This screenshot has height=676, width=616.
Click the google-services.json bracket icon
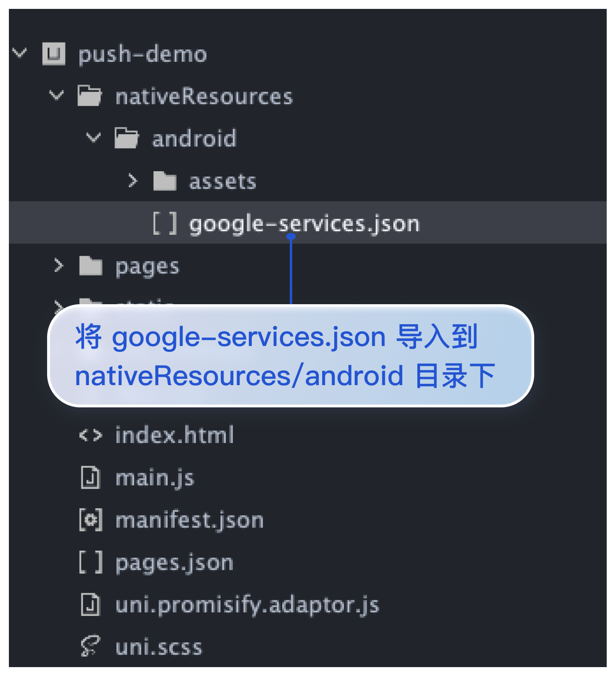(x=165, y=223)
